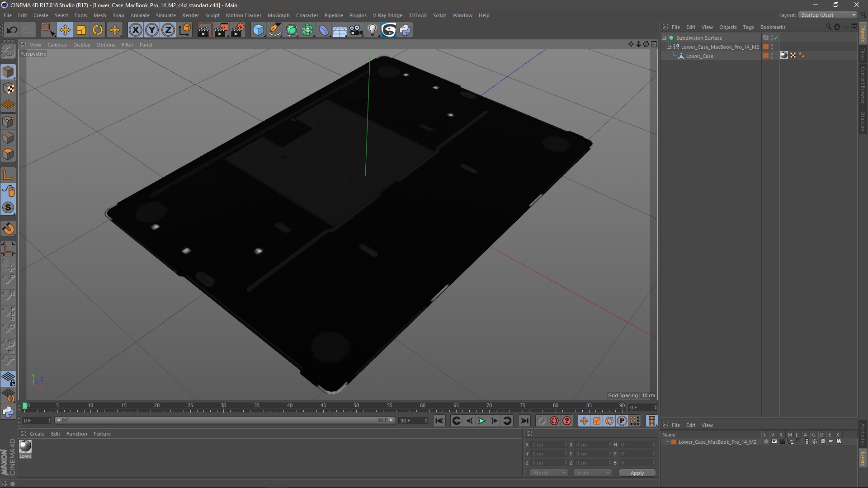
Task: Toggle Z axis lock
Action: [x=168, y=30]
